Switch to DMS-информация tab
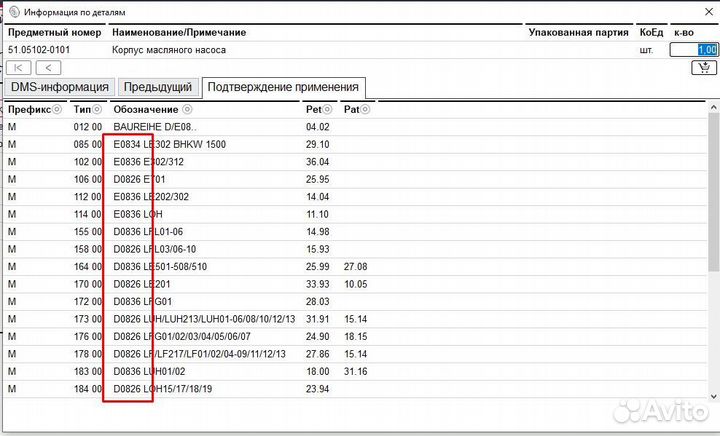This screenshot has width=720, height=436. 59,87
